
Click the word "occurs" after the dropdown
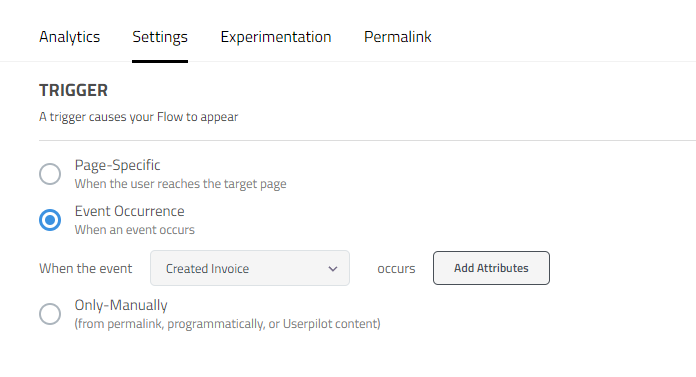pos(396,269)
